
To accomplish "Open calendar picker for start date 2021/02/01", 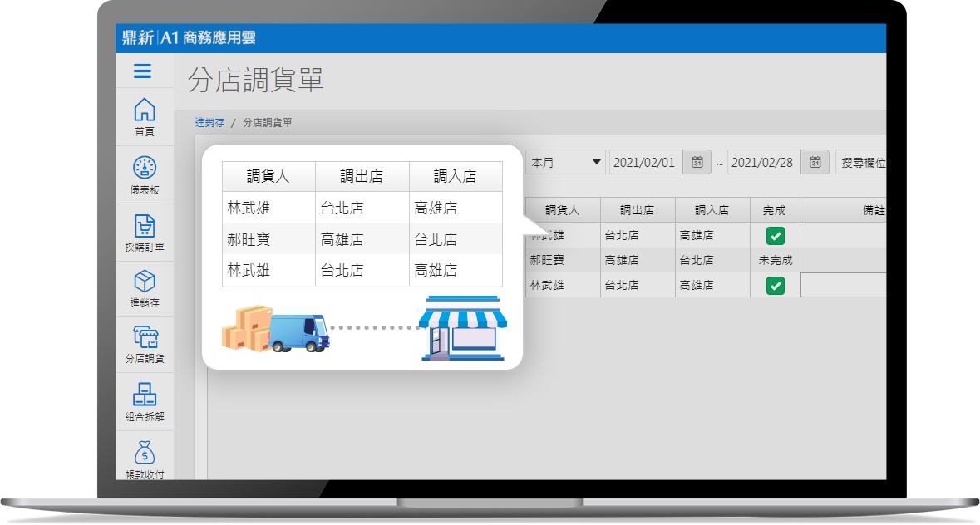I will [x=697, y=163].
